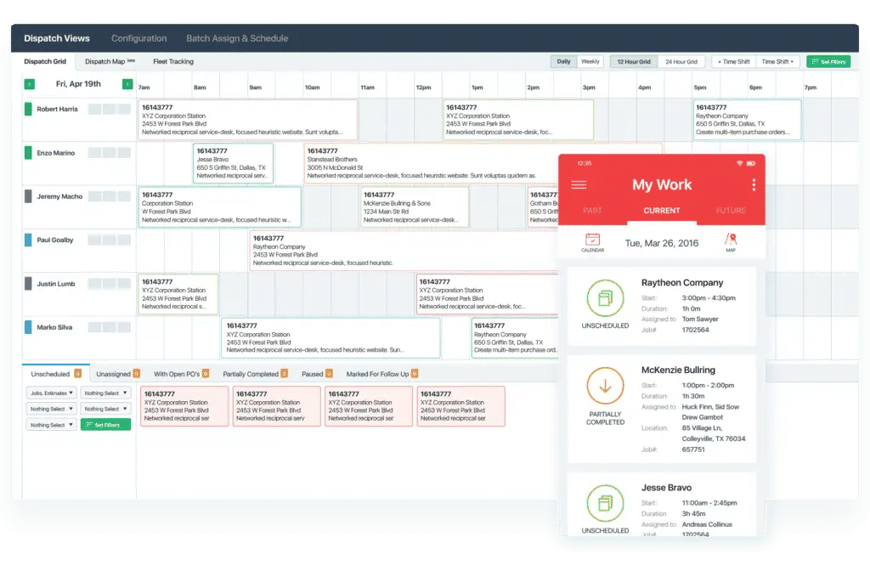Switch to the Dispatch Map tab

[110, 61]
